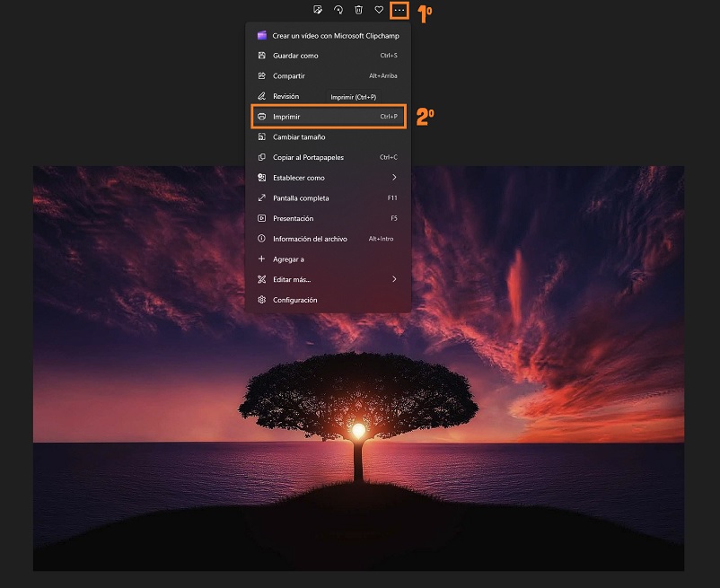This screenshot has width=720, height=588.
Task: Click the gear icon beside Configuración
Action: [261, 300]
